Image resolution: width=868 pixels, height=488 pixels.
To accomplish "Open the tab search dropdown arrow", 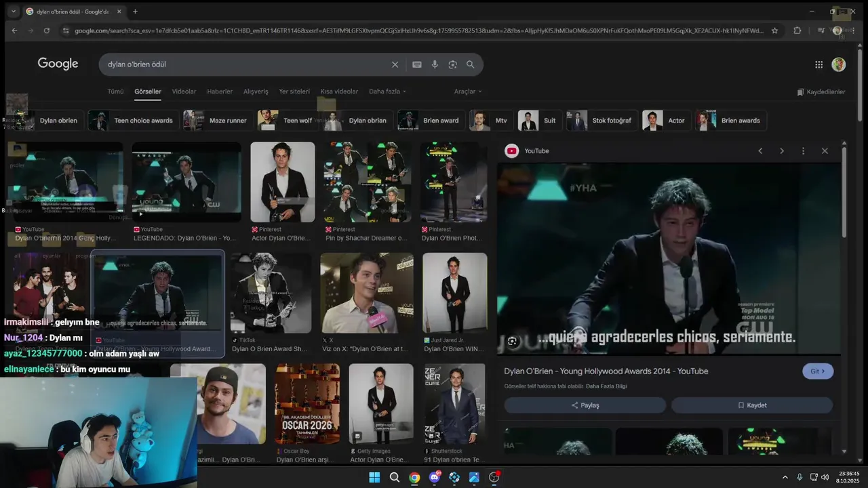I will pos(13,12).
